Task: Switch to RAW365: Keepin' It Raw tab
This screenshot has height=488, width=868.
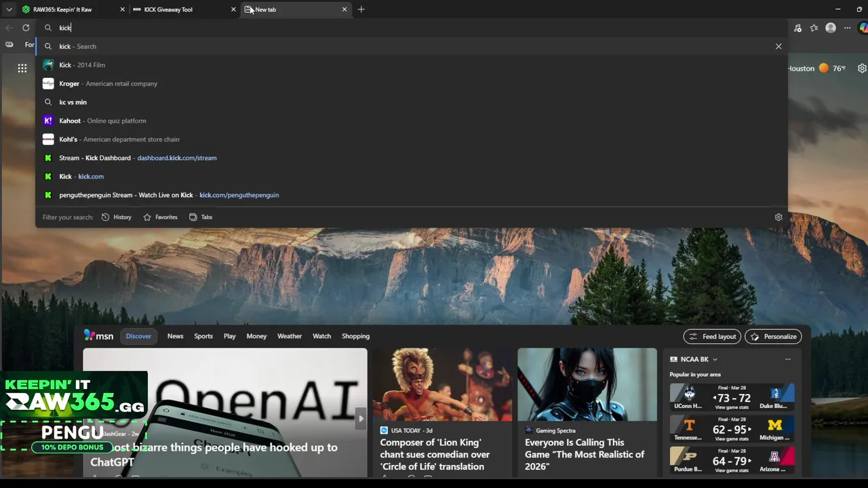Action: tap(72, 9)
